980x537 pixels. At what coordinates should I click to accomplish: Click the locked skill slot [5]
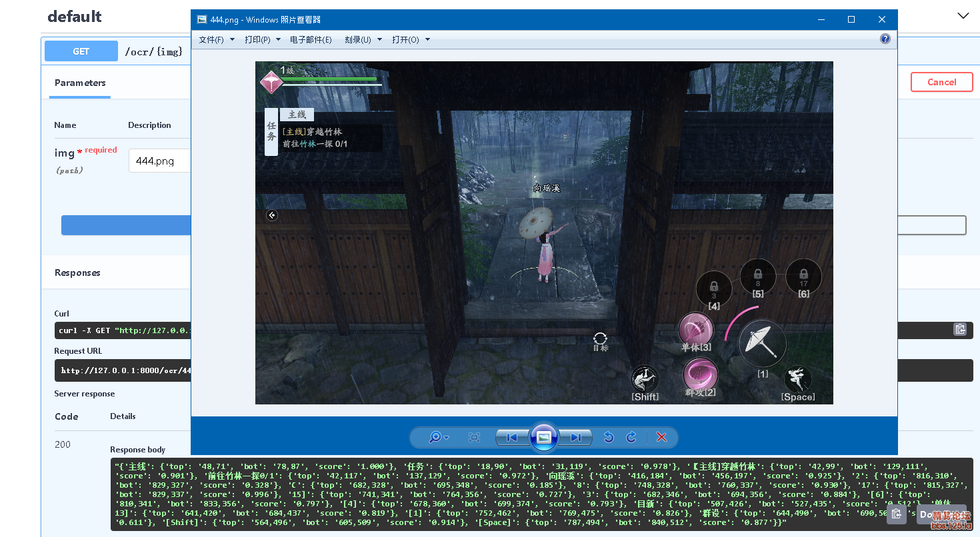(758, 276)
